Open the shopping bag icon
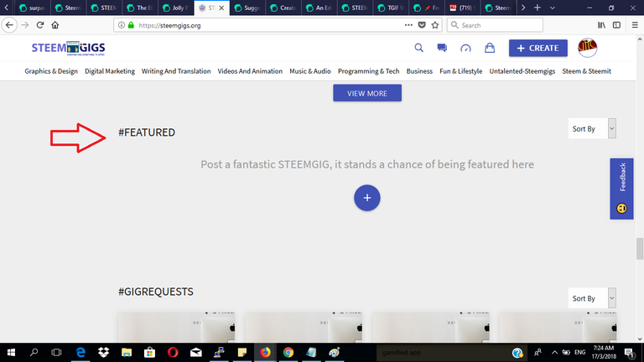644x362 pixels. tap(490, 48)
